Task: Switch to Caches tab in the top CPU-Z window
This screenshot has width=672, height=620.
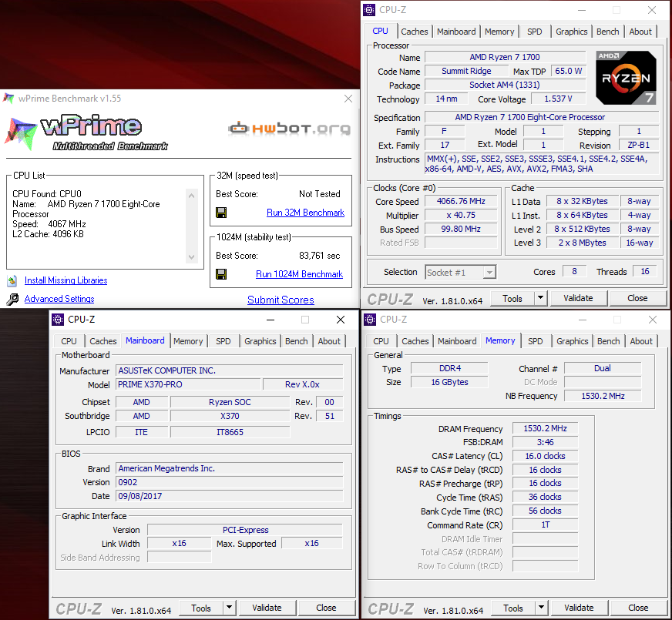Action: click(x=415, y=32)
